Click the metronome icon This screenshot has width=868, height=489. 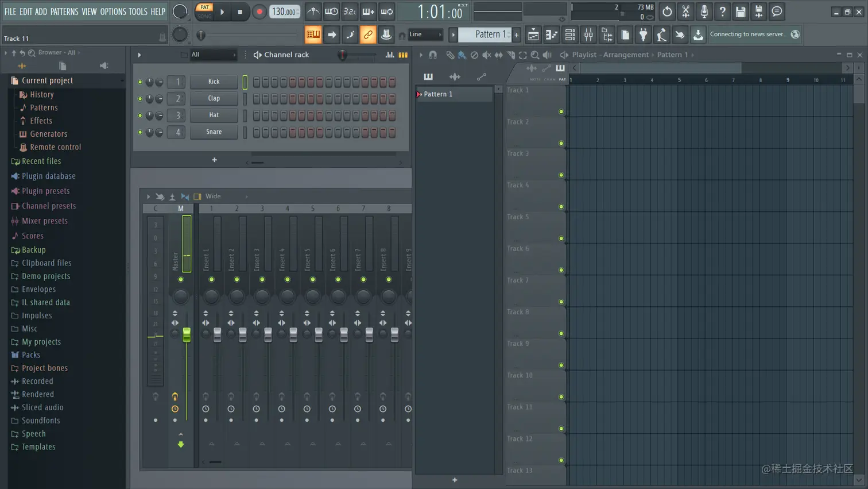pyautogui.click(x=313, y=11)
